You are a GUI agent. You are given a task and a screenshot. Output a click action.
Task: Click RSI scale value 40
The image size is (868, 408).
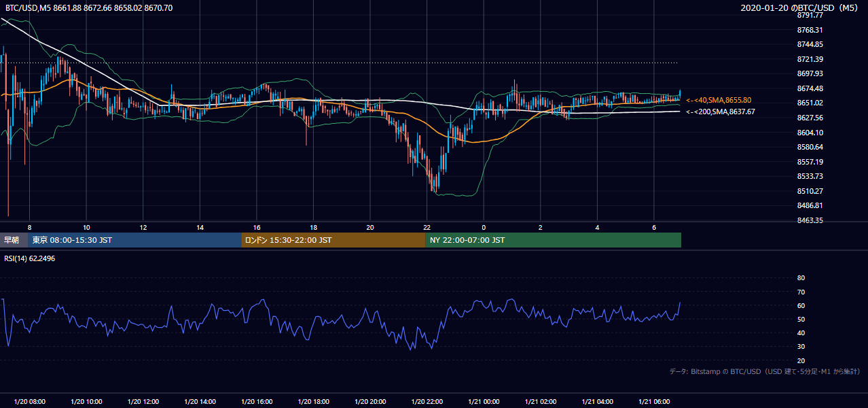pos(801,333)
